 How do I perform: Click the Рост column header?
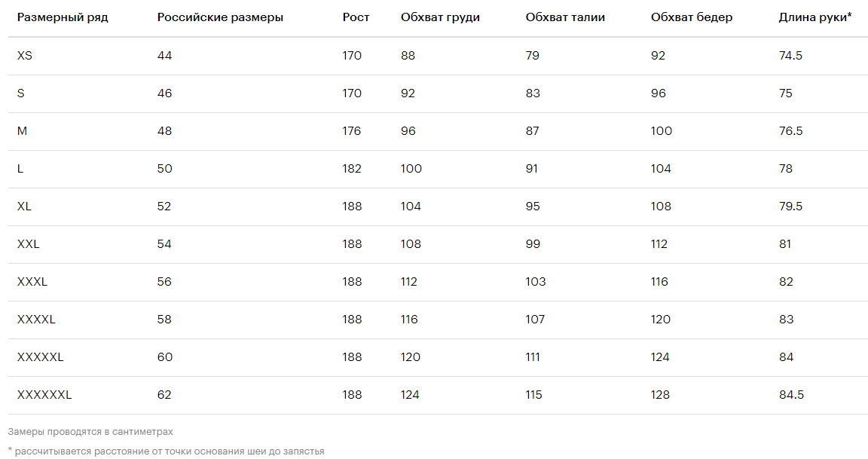[x=356, y=17]
